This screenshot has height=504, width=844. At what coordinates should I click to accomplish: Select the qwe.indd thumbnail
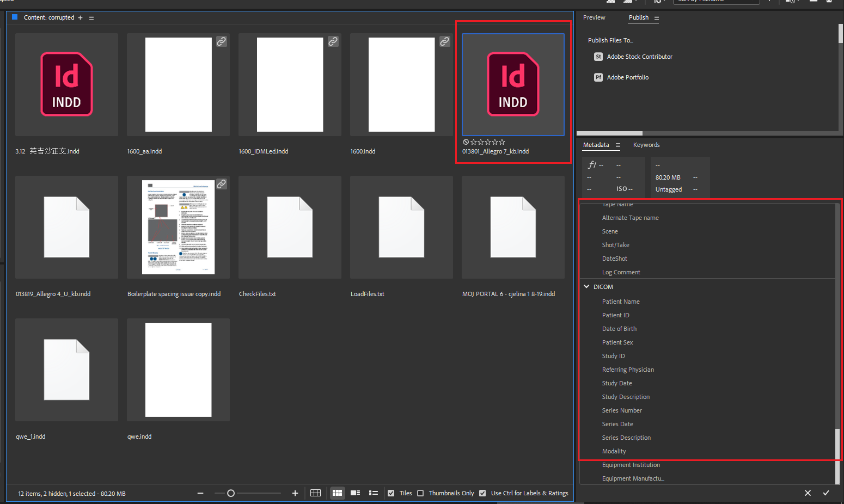178,370
